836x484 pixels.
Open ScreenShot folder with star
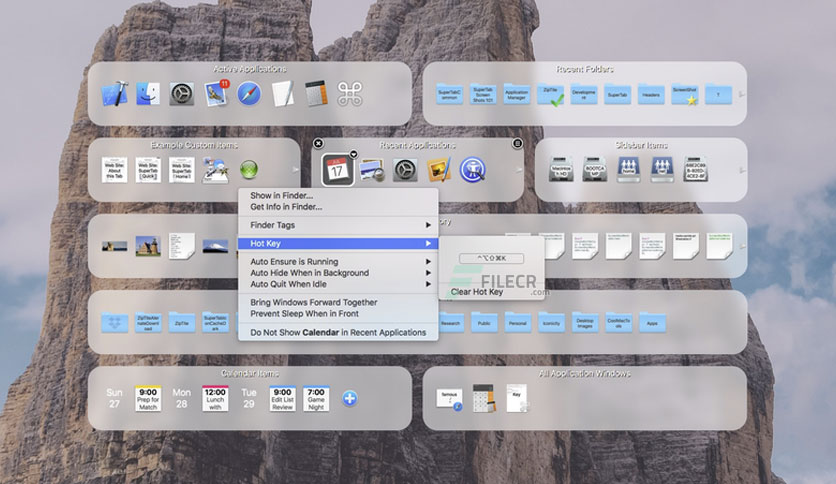click(x=685, y=94)
